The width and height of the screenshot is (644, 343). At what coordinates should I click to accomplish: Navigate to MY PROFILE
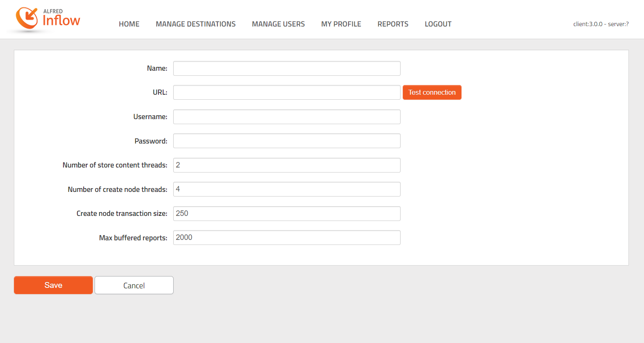tap(341, 24)
